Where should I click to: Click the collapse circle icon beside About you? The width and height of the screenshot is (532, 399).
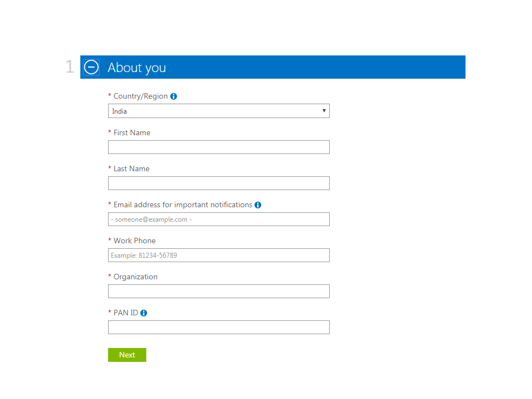tap(91, 67)
